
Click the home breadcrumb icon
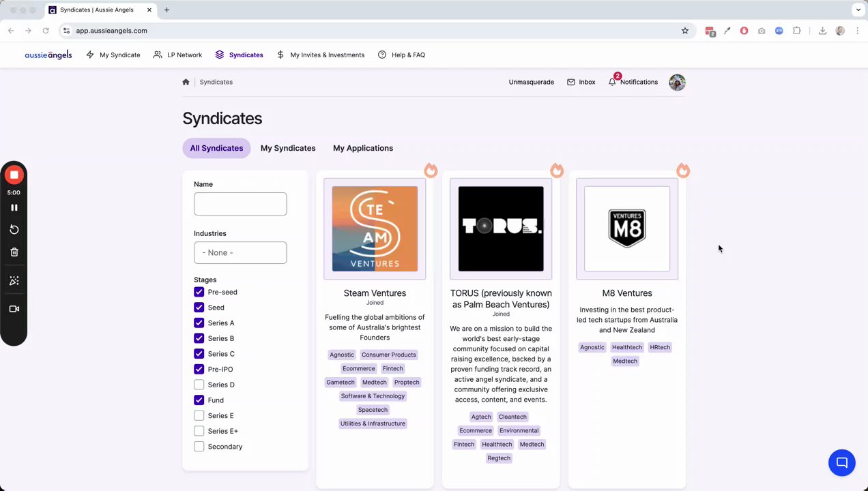(186, 82)
